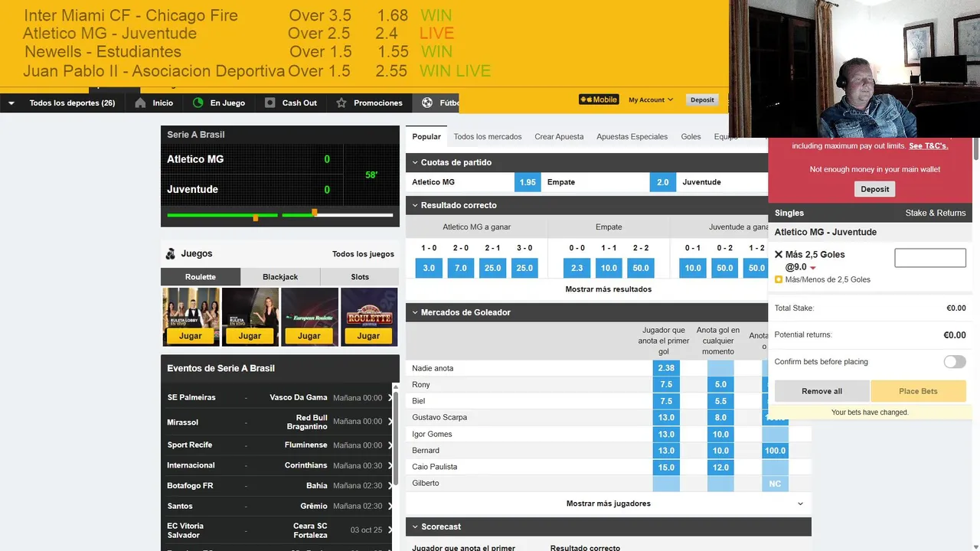Select Biel anytime goal odds 5.5
980x551 pixels.
click(x=720, y=401)
